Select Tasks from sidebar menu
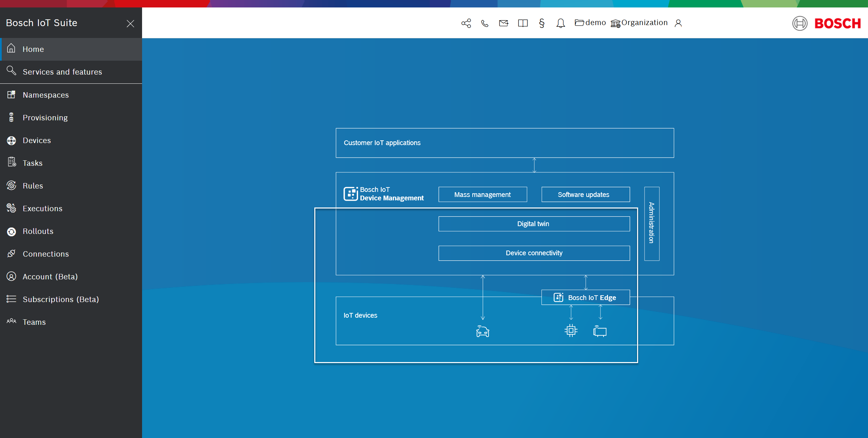The image size is (868, 438). [33, 163]
